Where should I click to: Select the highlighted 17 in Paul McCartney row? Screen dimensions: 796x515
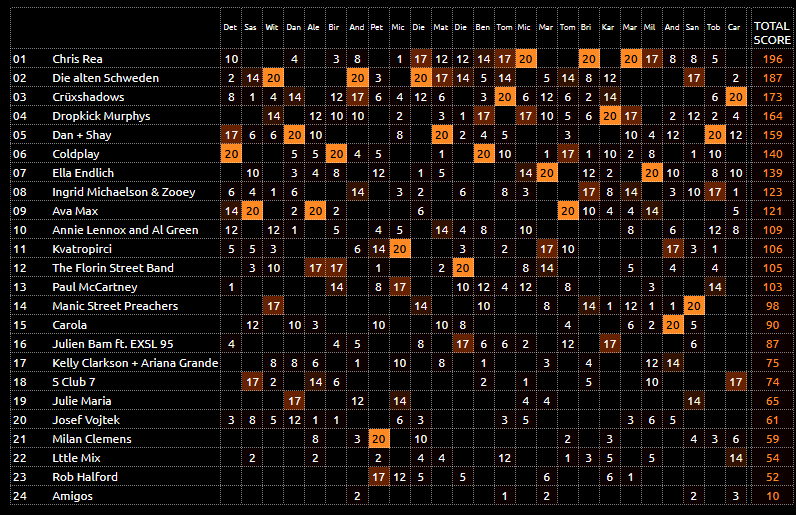point(400,287)
